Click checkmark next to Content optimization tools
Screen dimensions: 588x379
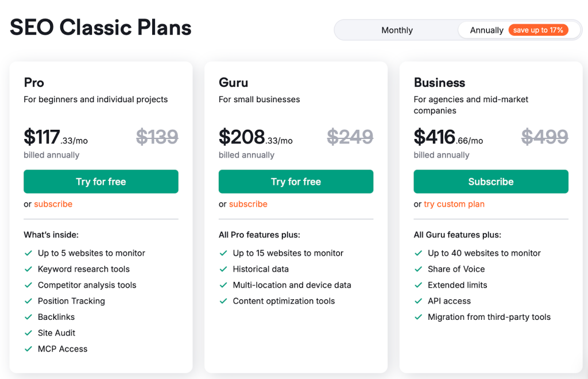[223, 301]
